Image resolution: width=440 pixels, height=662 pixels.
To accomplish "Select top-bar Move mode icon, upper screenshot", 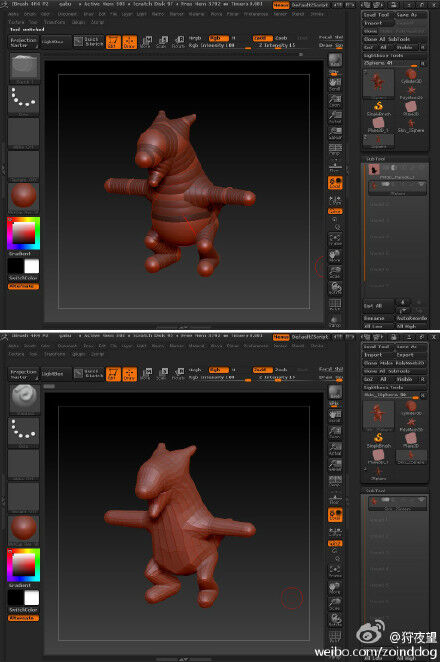I will (146, 42).
